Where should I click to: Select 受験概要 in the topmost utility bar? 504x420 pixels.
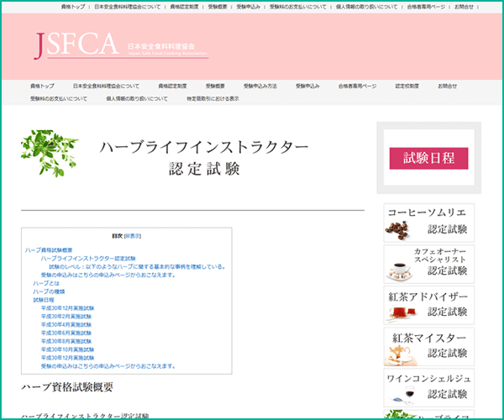218,7
